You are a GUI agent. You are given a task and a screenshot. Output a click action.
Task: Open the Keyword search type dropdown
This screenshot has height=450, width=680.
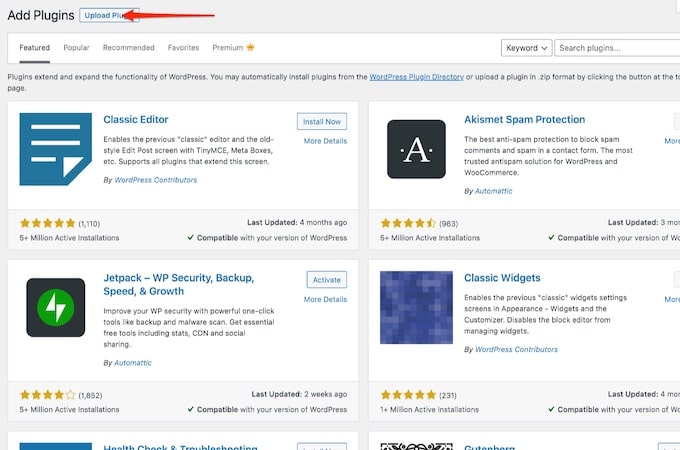point(526,48)
